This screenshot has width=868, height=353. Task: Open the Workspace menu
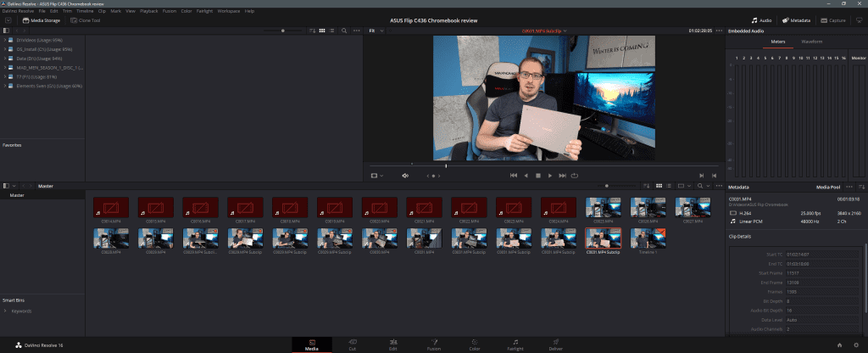tap(229, 11)
